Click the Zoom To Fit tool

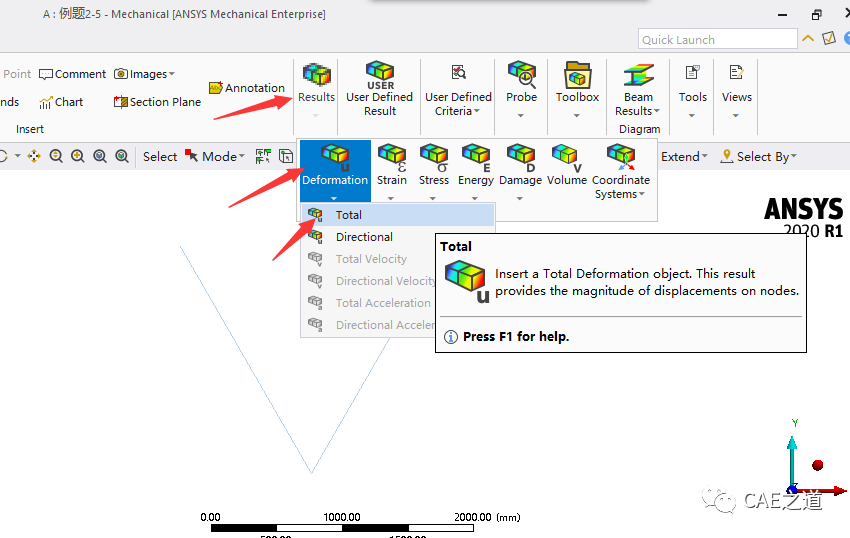click(x=100, y=156)
